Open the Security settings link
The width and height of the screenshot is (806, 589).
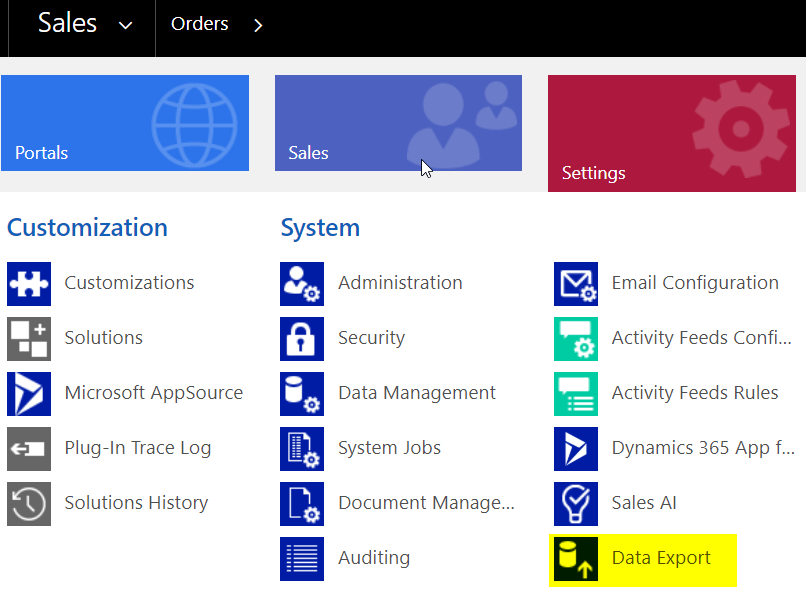(x=372, y=338)
